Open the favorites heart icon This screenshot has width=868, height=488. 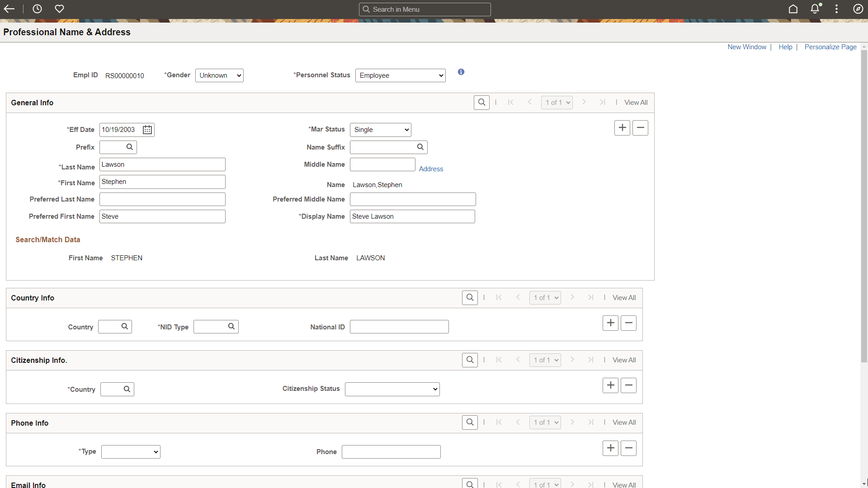[59, 9]
